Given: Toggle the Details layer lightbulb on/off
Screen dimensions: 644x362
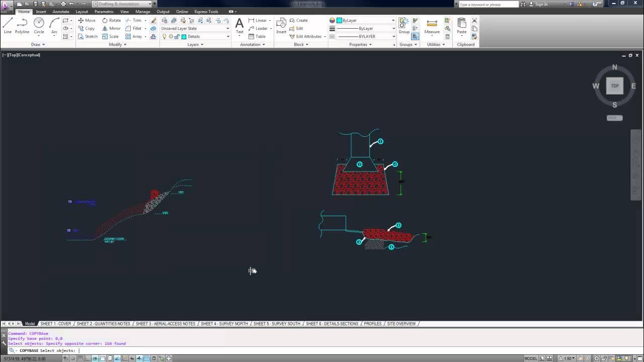Looking at the screenshot, I should pos(165,37).
